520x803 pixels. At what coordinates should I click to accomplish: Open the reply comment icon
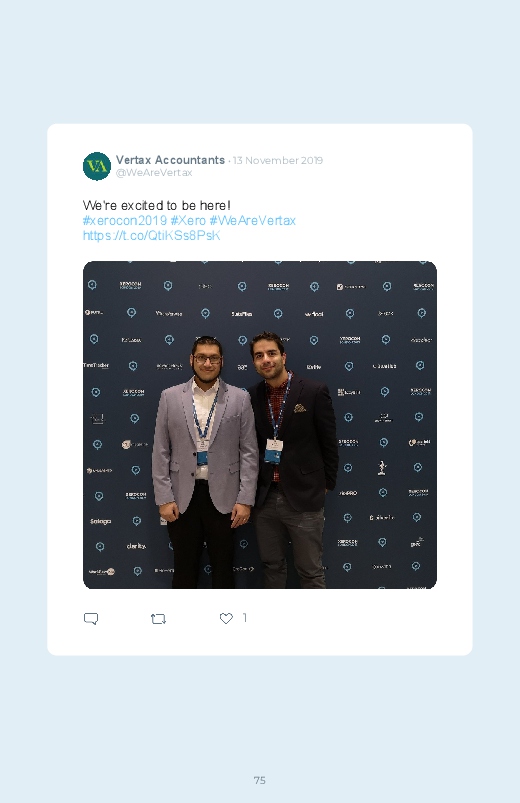coord(91,619)
